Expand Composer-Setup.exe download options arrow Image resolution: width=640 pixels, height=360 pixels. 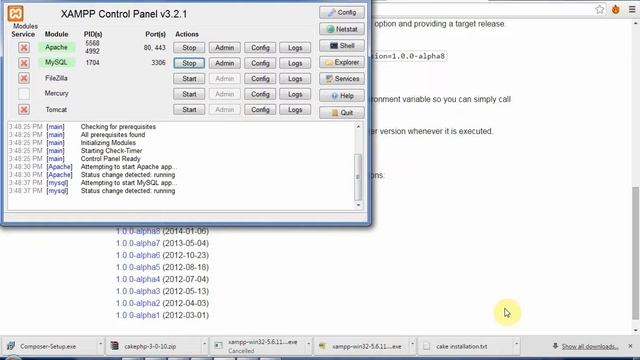click(100, 344)
